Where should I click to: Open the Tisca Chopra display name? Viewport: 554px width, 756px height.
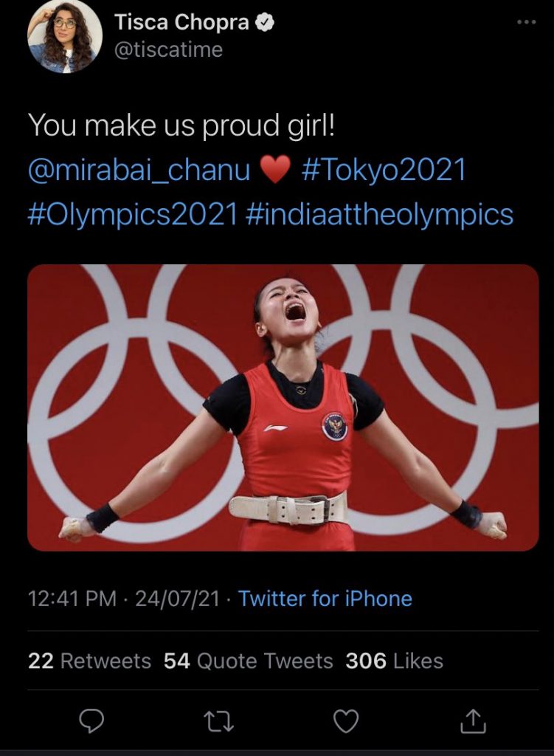182,23
